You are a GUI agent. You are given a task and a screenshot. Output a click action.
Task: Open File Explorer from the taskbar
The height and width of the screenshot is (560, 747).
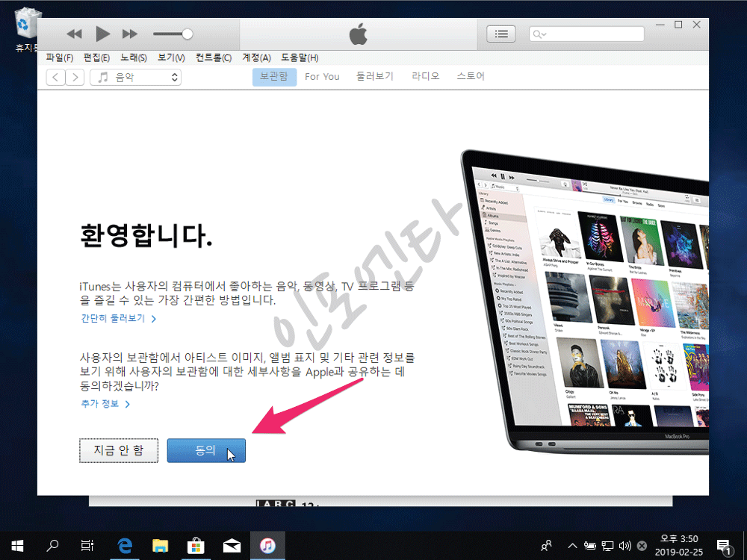(x=160, y=546)
